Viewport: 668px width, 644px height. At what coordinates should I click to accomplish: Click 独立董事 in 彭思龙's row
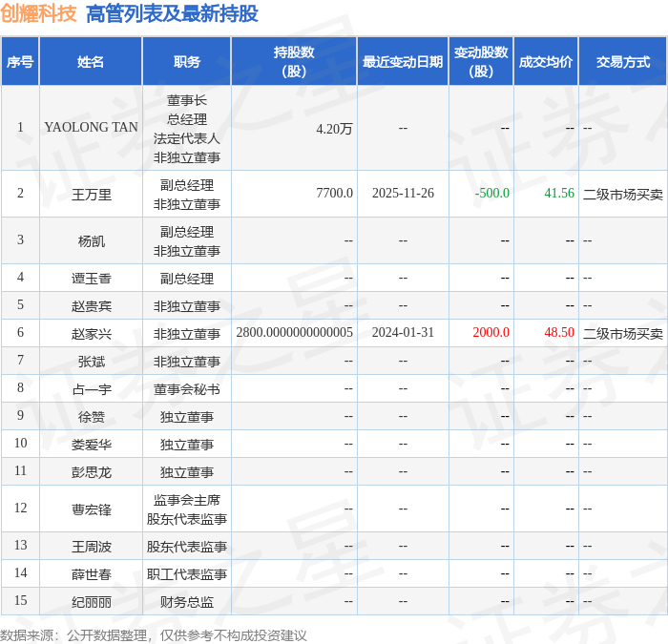pos(187,472)
